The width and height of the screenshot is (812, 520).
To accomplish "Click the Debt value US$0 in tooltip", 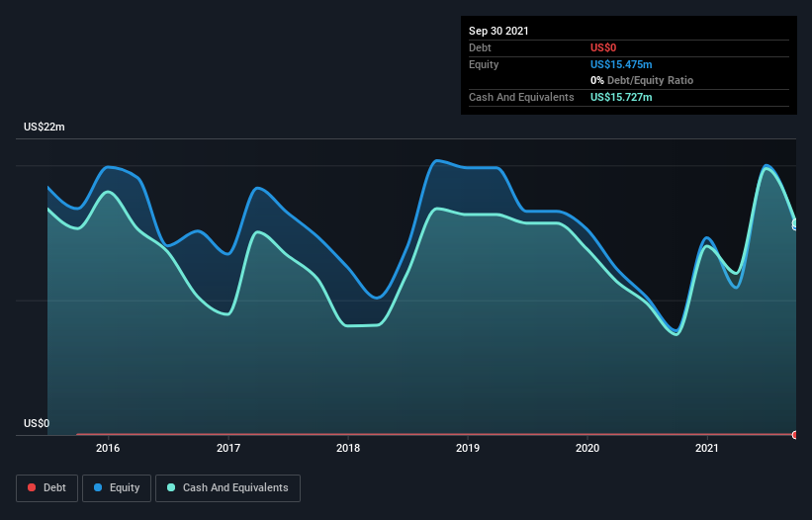I will pos(603,48).
